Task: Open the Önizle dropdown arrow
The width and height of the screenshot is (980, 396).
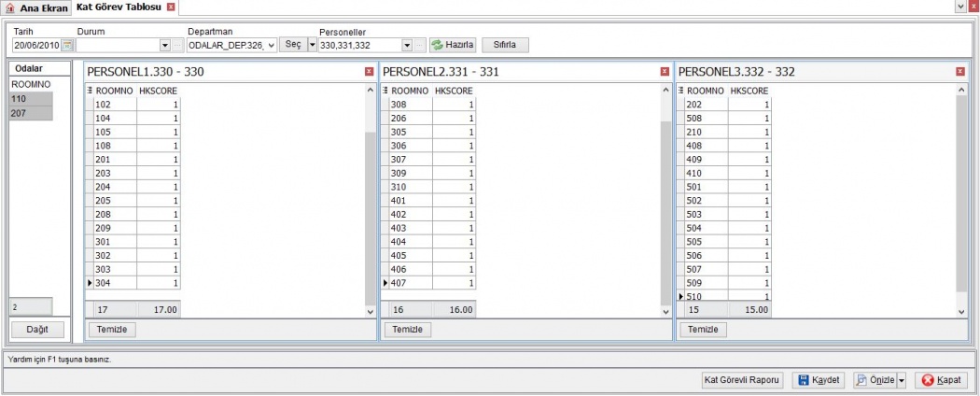Action: point(902,380)
